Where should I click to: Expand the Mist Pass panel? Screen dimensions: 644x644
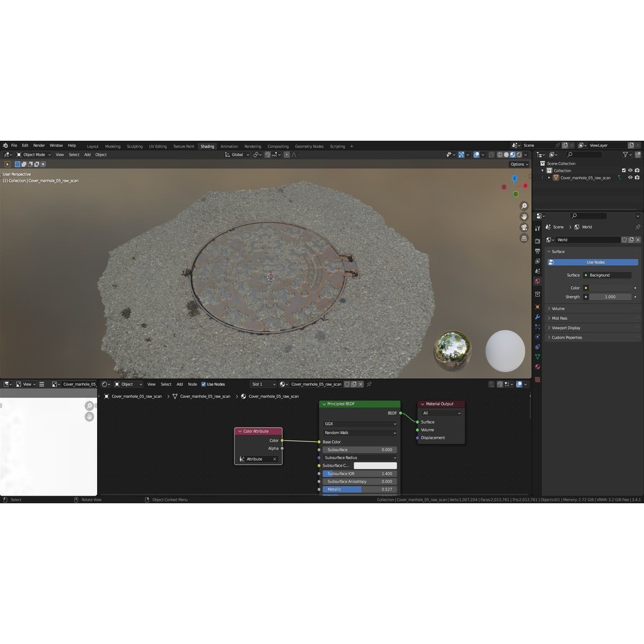tap(559, 318)
